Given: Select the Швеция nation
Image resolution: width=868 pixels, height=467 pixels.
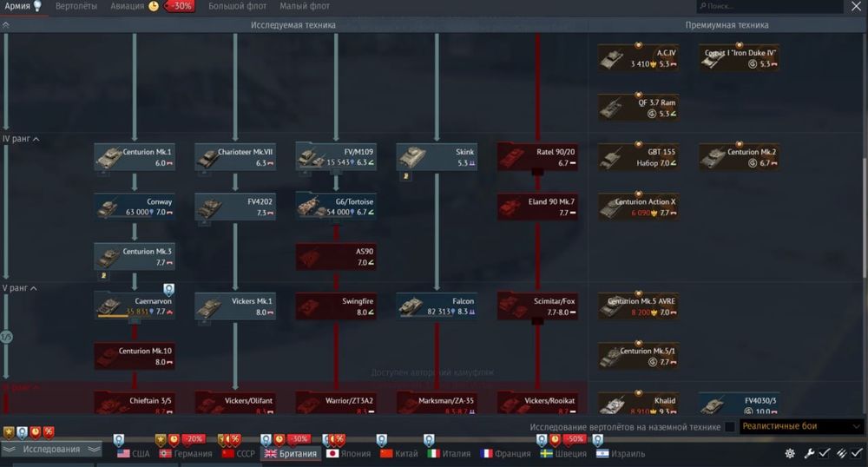Looking at the screenshot, I should 563,454.
